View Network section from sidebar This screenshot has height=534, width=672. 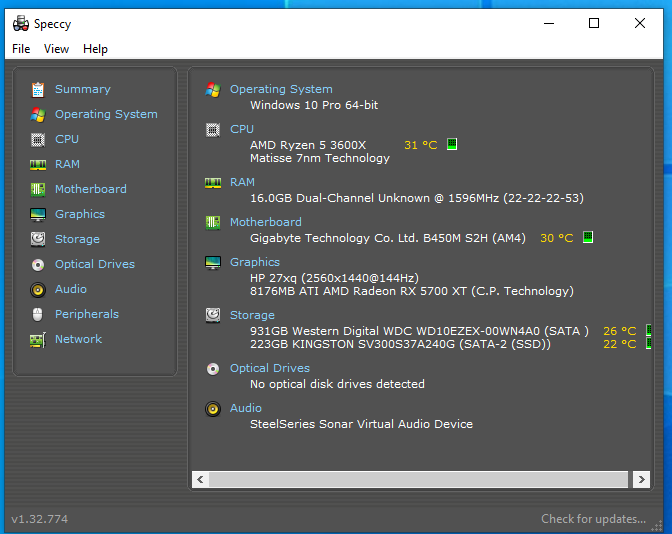point(78,339)
